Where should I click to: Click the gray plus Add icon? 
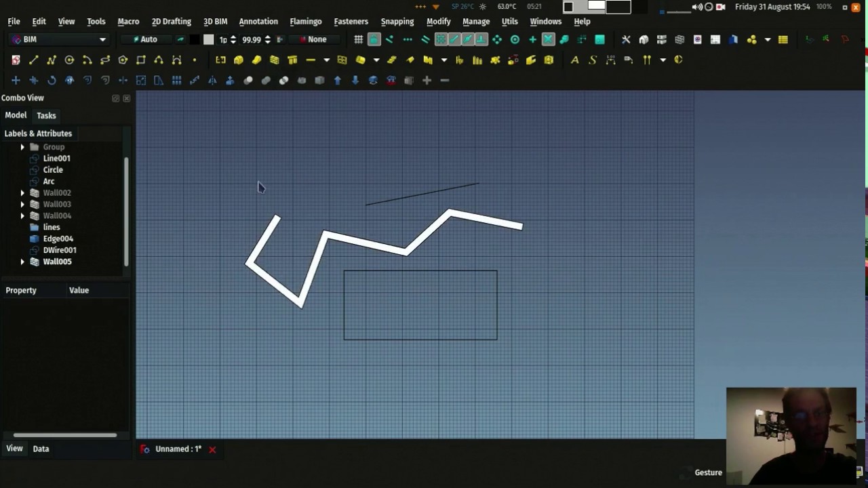click(427, 81)
